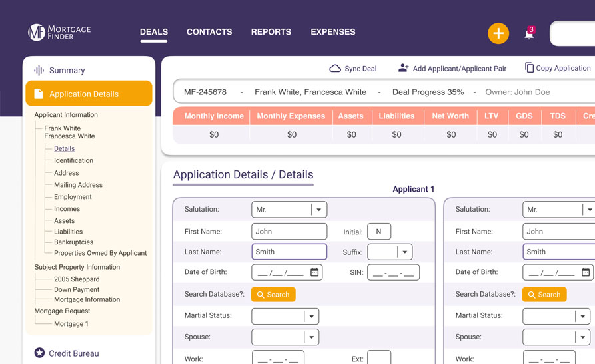Image resolution: width=595 pixels, height=364 pixels.
Task: Select Mortgage Information in the tree
Action: [x=87, y=299]
